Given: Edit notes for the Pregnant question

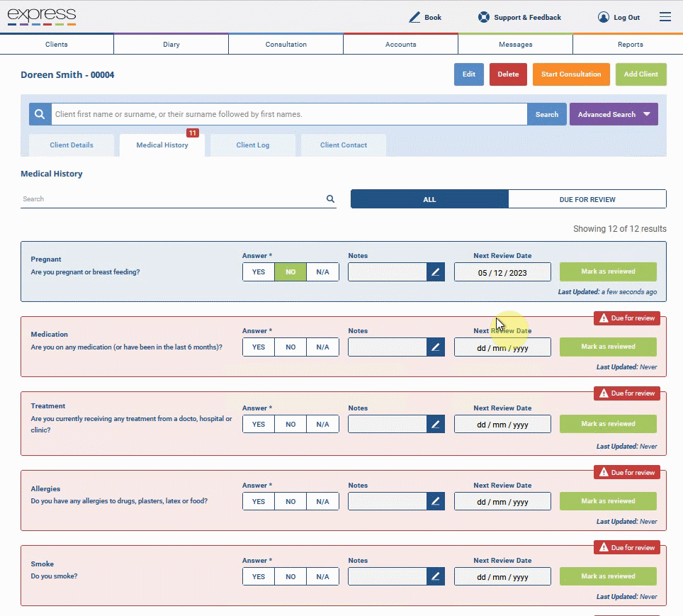Looking at the screenshot, I should click(436, 272).
